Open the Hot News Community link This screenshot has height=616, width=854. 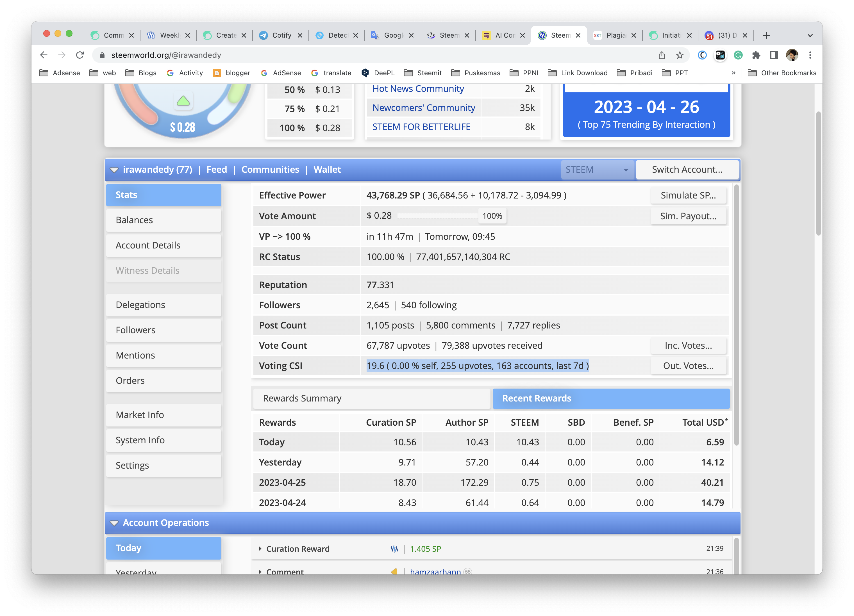click(418, 89)
